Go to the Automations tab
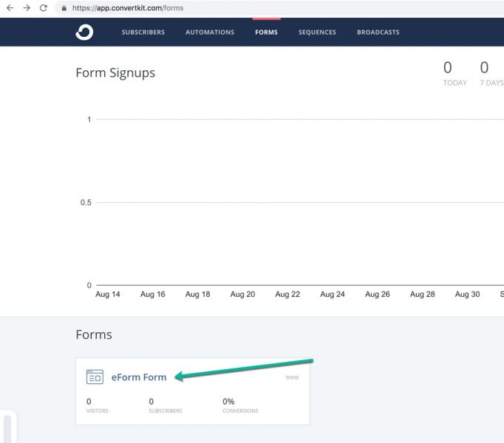This screenshot has width=504, height=443. (210, 32)
